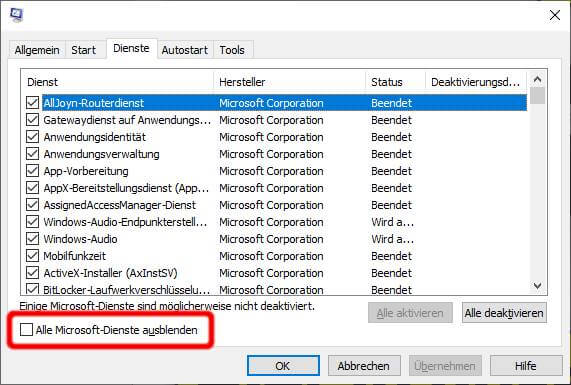Click the Alle aktivieren button
Screen dimensions: 571x385
pyautogui.click(x=410, y=313)
